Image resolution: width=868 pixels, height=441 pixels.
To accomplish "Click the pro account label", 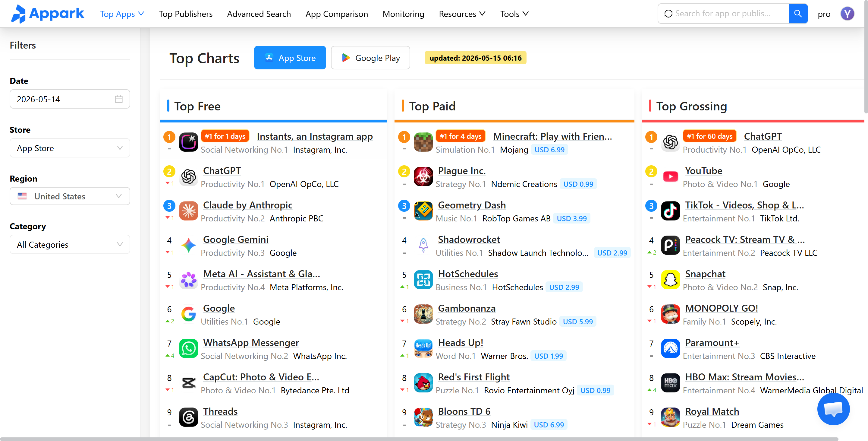I will (x=824, y=14).
